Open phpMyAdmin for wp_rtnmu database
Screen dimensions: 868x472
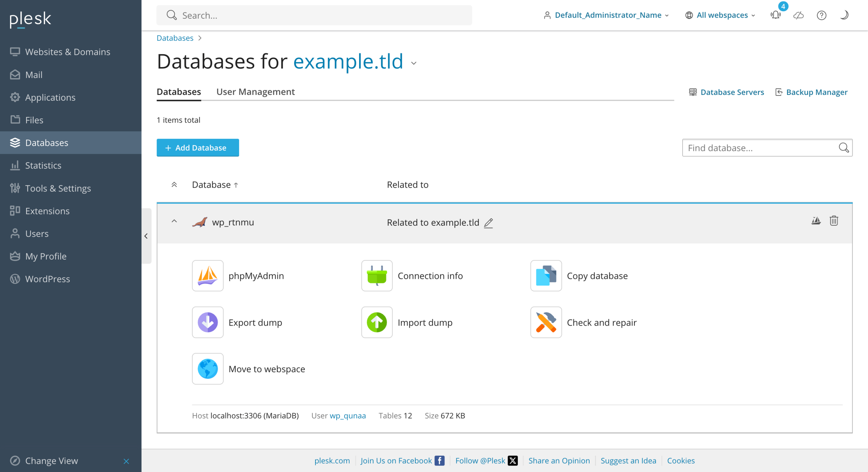pyautogui.click(x=208, y=275)
